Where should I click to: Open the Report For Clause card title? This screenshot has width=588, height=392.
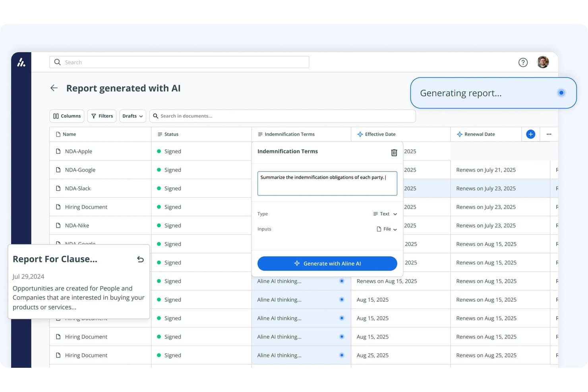coord(55,259)
